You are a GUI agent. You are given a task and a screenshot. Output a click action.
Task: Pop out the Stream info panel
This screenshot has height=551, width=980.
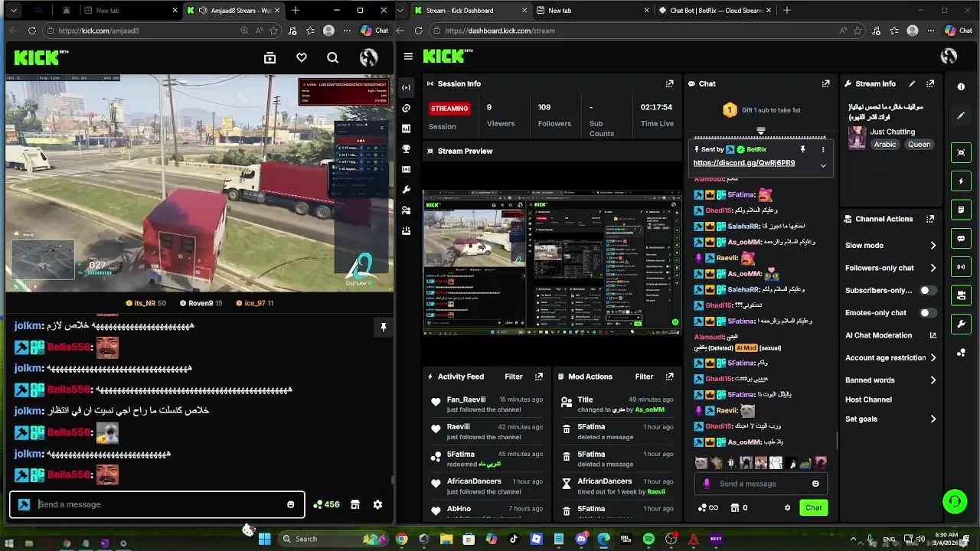click(x=930, y=83)
